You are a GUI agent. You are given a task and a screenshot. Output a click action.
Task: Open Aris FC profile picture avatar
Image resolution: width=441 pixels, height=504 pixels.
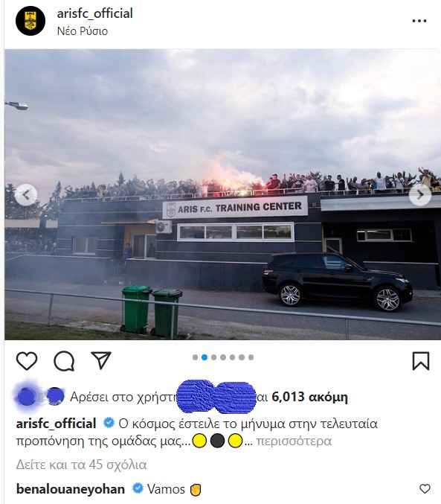(30, 21)
